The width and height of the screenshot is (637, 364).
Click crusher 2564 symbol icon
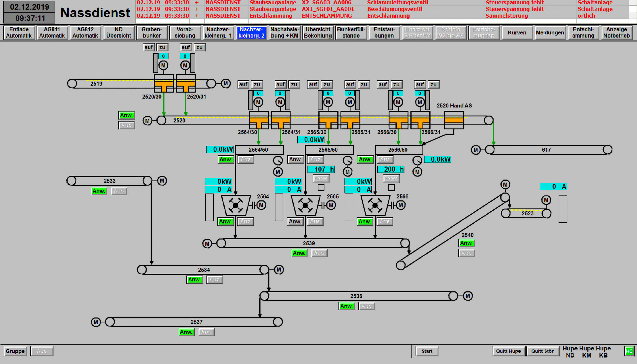coord(236,205)
